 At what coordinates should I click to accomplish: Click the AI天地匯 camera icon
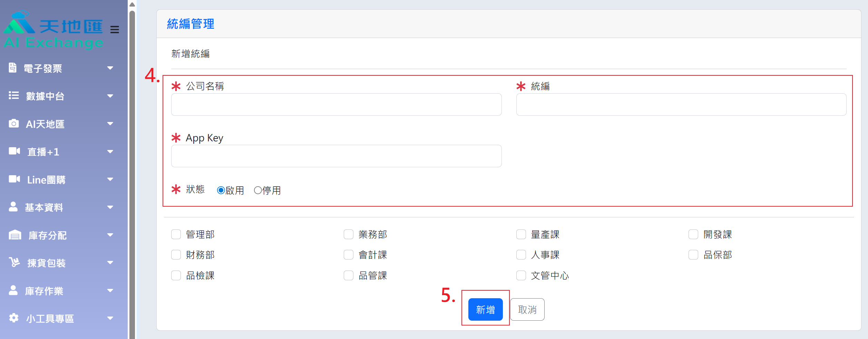point(14,123)
